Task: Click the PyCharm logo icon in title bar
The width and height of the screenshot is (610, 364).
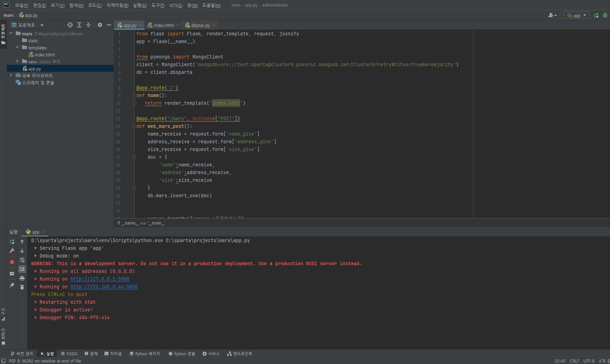Action: 6,5
